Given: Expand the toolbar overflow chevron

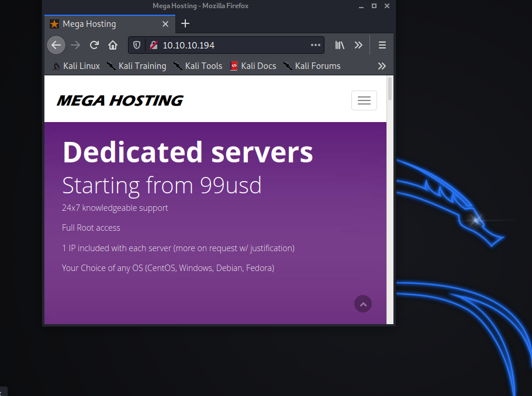Looking at the screenshot, I should (x=358, y=45).
